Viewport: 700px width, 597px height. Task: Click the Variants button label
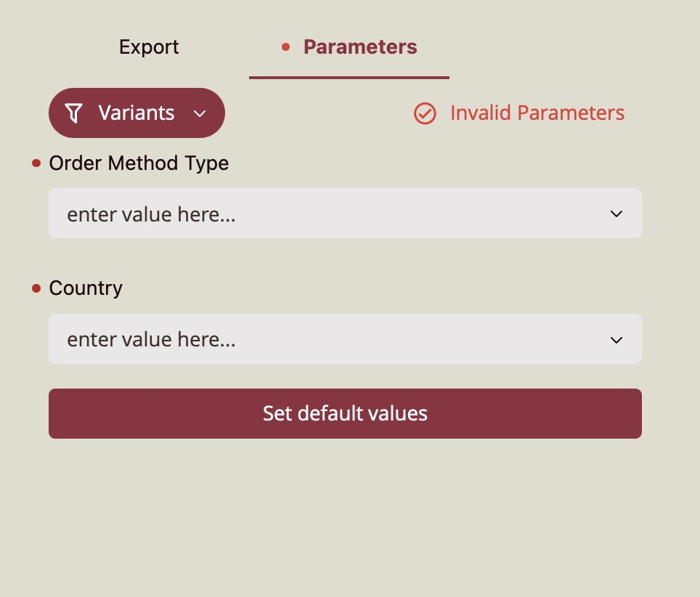coord(137,113)
